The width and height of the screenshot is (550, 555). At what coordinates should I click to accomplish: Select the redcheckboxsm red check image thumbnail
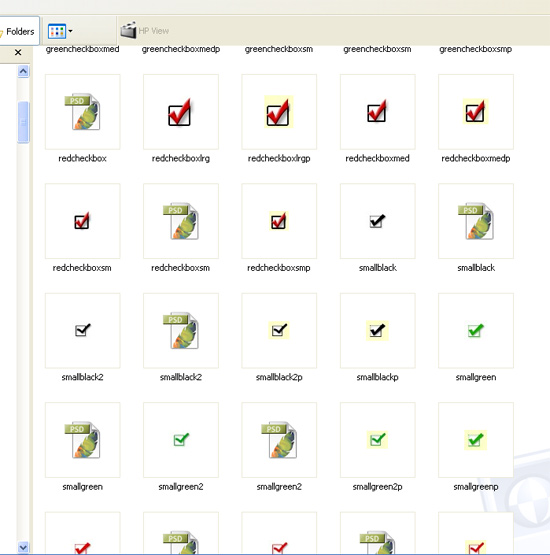coord(82,221)
